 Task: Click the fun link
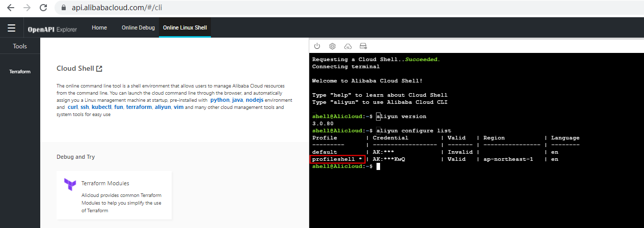[118, 107]
